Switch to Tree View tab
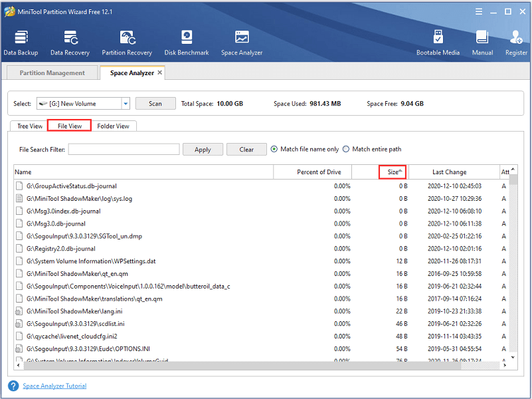 click(30, 126)
